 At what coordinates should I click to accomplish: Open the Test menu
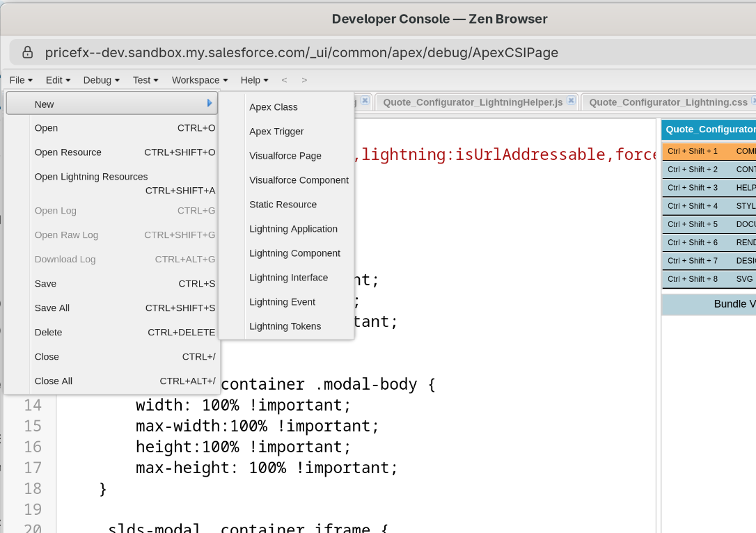(145, 80)
